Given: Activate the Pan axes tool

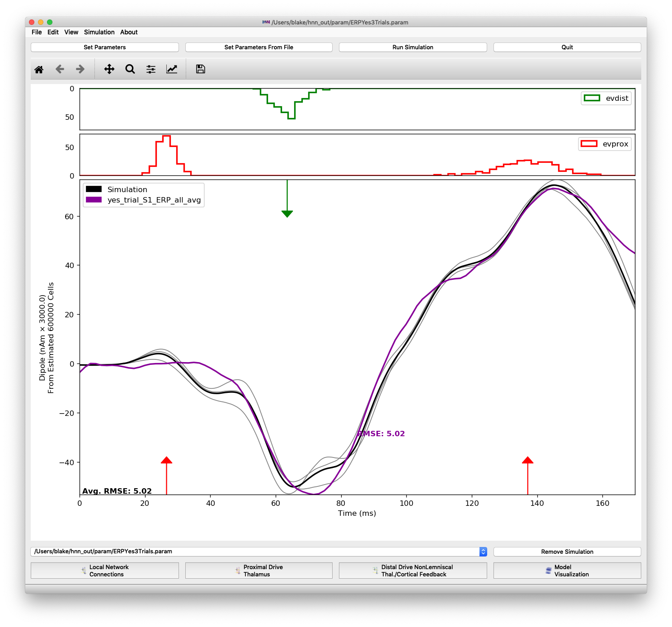Looking at the screenshot, I should pyautogui.click(x=109, y=69).
